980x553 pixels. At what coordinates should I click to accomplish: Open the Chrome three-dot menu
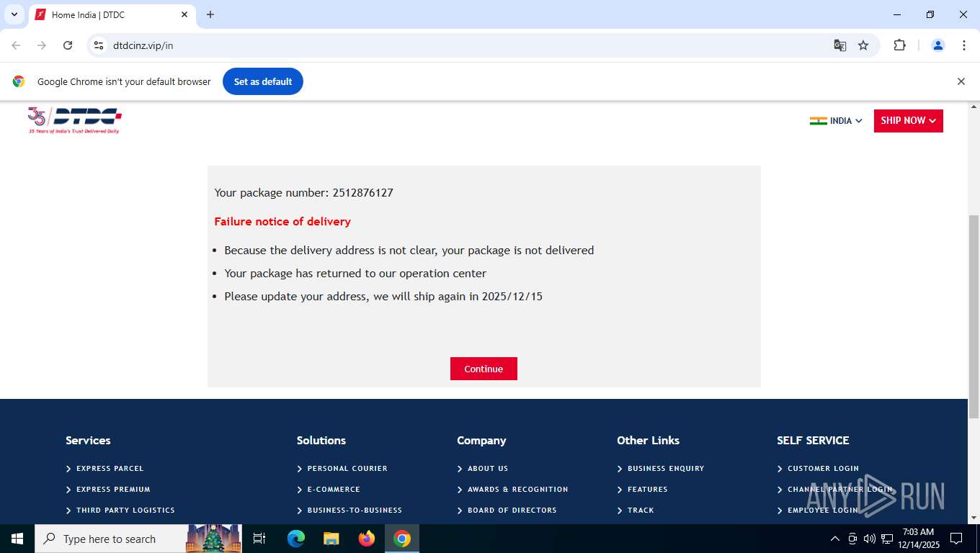(x=964, y=45)
